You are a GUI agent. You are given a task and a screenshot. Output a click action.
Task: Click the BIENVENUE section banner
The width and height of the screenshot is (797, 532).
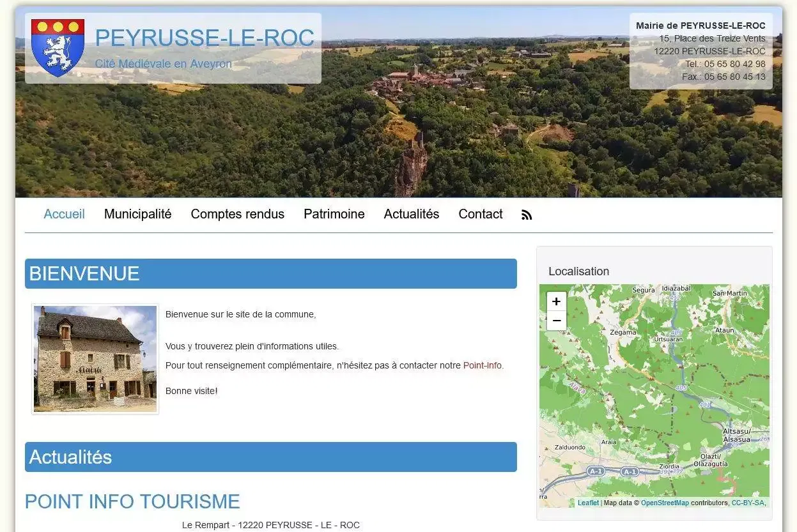[270, 273]
